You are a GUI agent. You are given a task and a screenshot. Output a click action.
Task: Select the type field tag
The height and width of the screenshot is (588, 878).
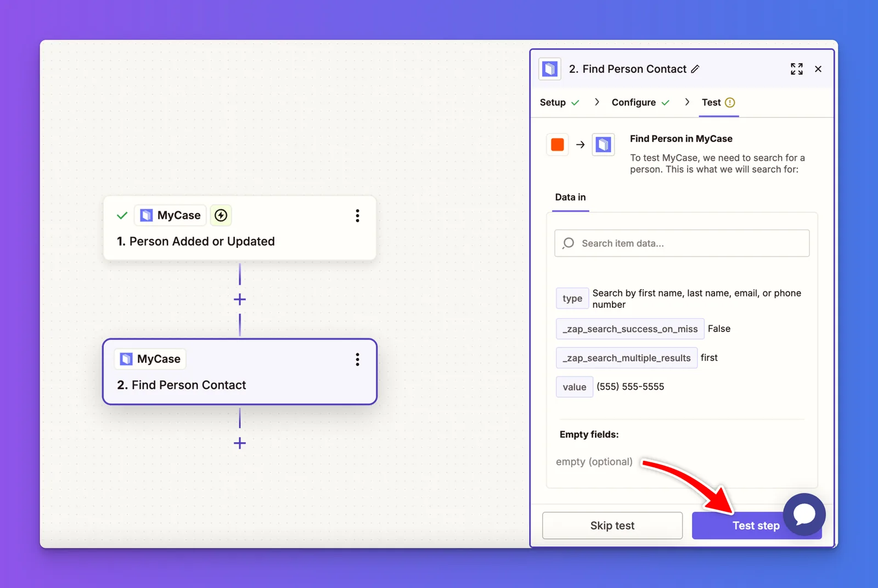pos(572,298)
